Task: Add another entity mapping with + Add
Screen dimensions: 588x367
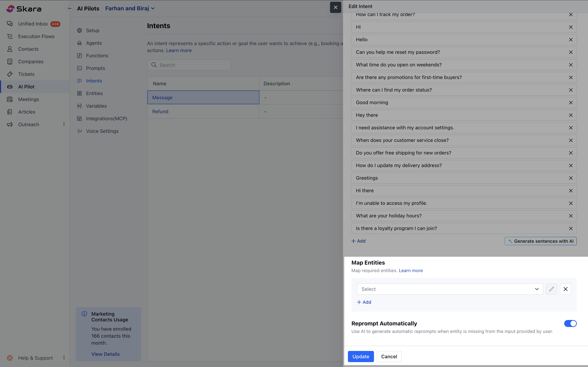Action: 364,302
